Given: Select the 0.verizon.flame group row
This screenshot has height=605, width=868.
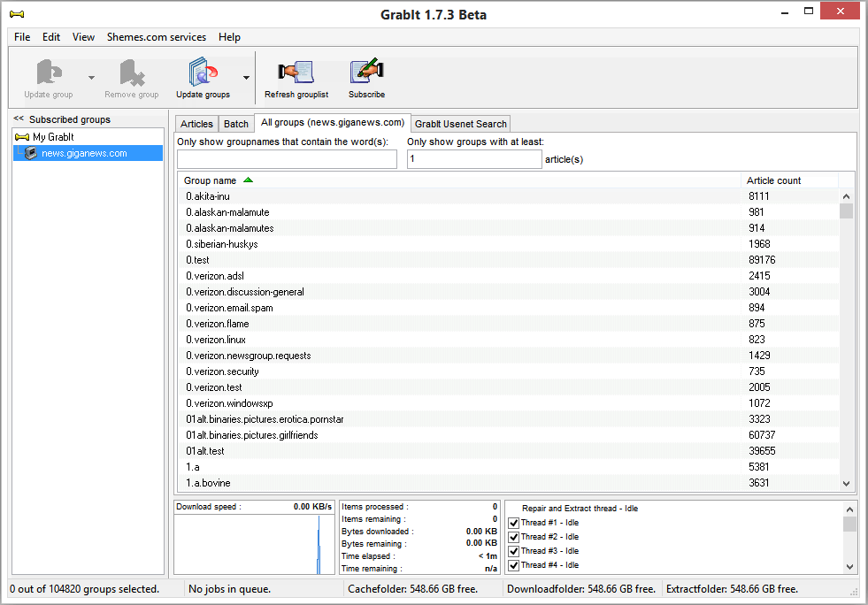Looking at the screenshot, I should [x=510, y=324].
